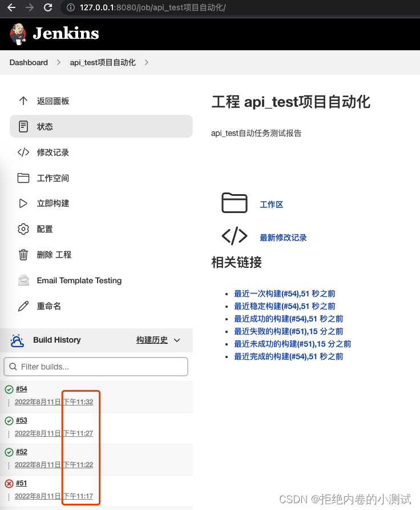Expand the chevron after api_test项目自动化 breadcrumb

146,62
